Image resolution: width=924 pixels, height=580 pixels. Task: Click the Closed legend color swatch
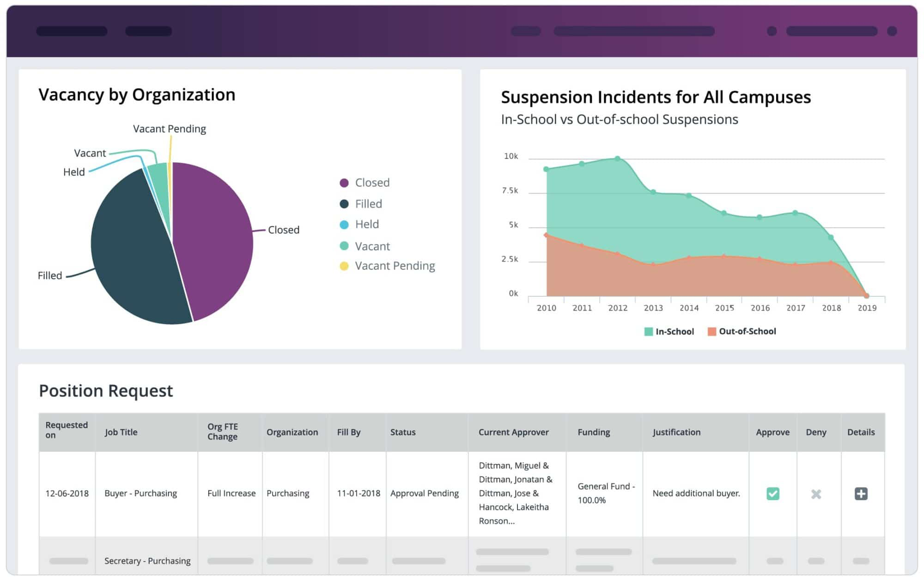coord(344,182)
